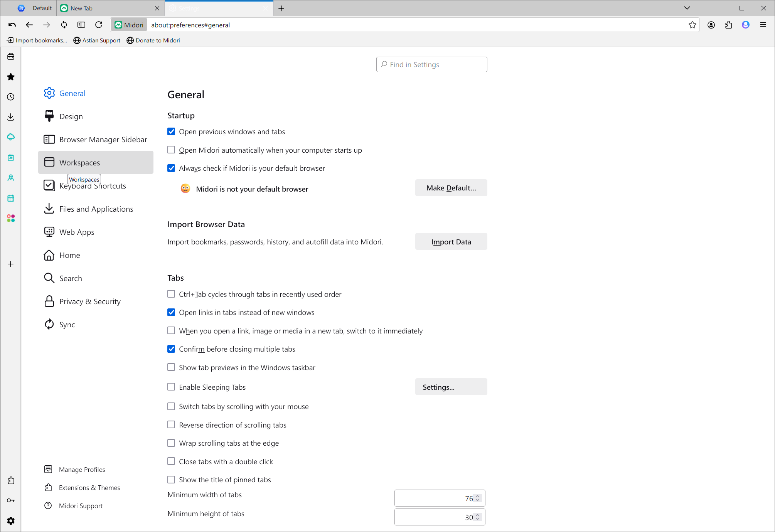Click Import bookmarks in bookmarks bar
Viewport: 775px width, 532px height.
point(37,40)
